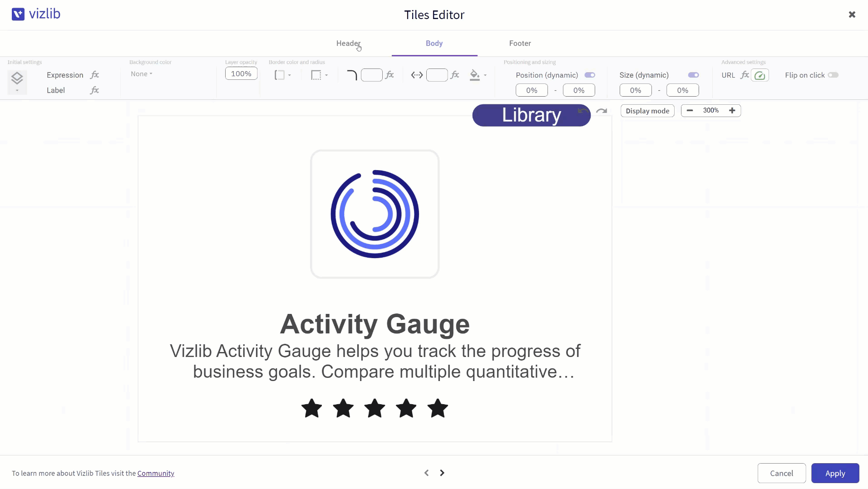Toggle Size (dynamic) switch
Screen dimensions: 868x489
693,75
